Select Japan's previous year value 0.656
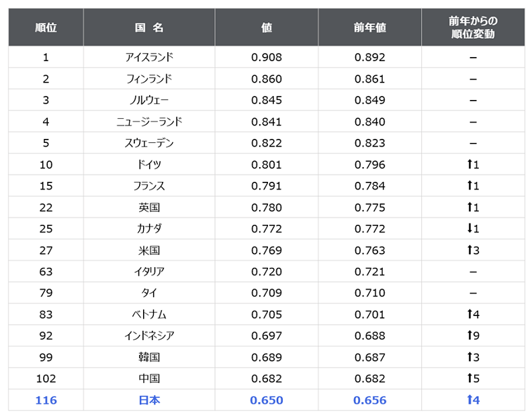This screenshot has width=532, height=416. [x=370, y=400]
